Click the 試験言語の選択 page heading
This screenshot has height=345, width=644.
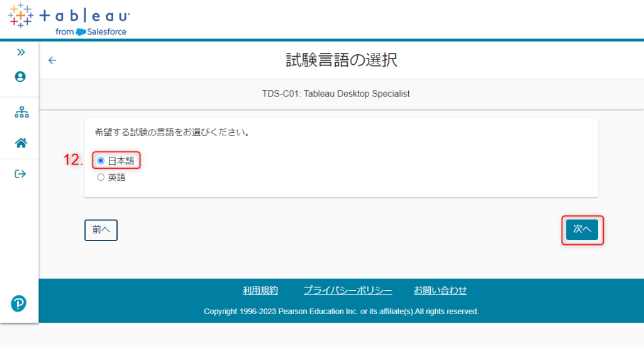(341, 60)
